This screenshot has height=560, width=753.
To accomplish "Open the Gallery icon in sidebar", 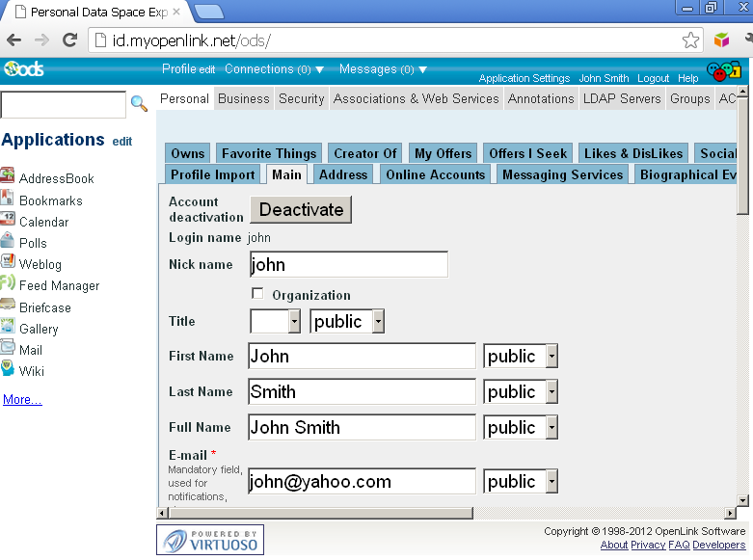I will pyautogui.click(x=8, y=328).
